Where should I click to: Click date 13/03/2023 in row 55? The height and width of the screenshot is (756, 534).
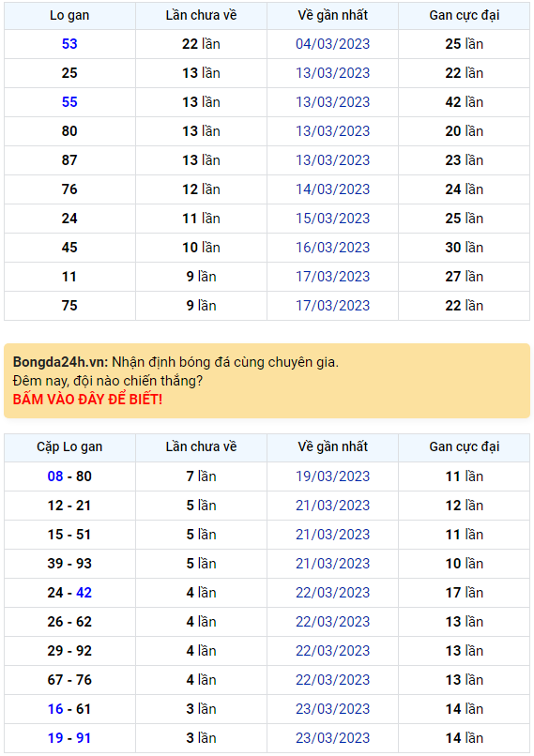(x=333, y=102)
